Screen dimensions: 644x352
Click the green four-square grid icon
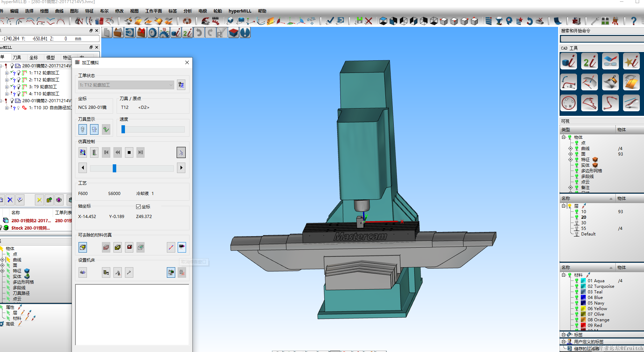(605, 21)
